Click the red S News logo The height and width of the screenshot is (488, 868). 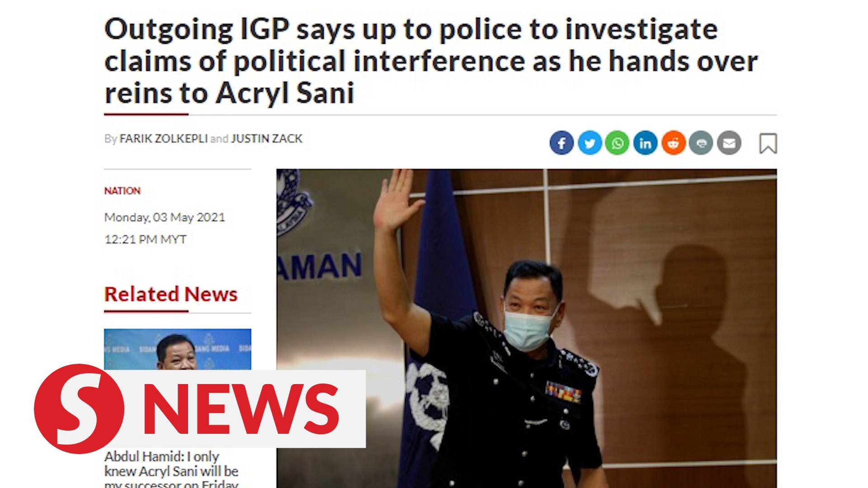79,409
